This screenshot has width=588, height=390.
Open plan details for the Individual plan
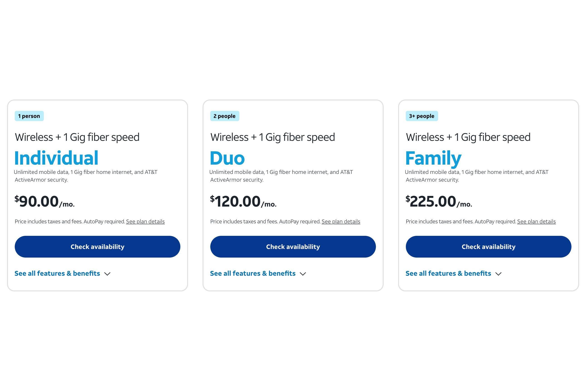click(145, 221)
